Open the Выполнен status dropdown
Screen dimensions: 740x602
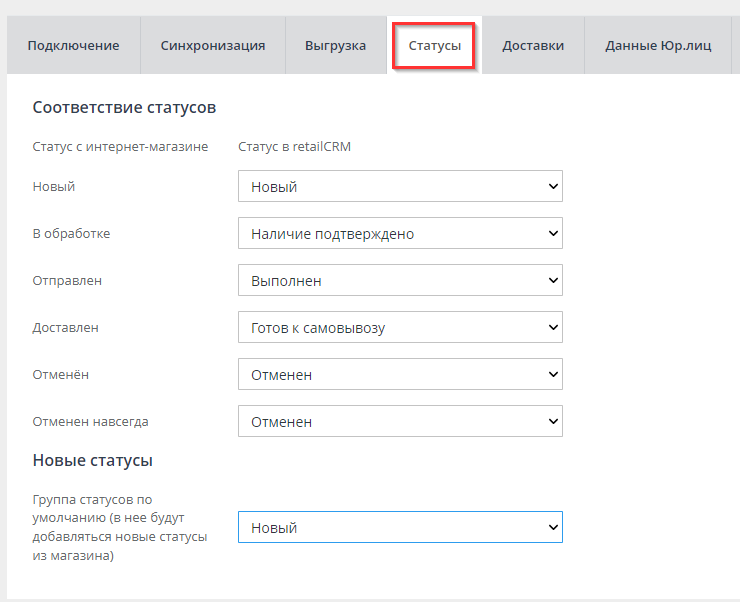400,280
